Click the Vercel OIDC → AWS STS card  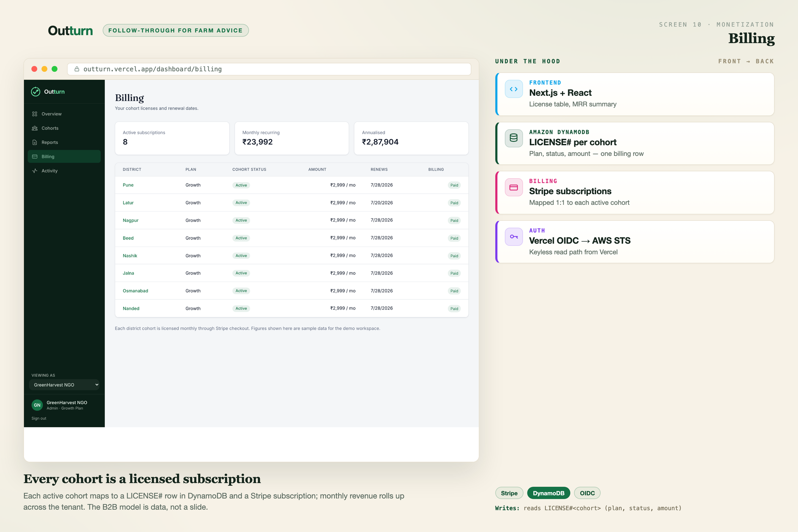pyautogui.click(x=635, y=242)
